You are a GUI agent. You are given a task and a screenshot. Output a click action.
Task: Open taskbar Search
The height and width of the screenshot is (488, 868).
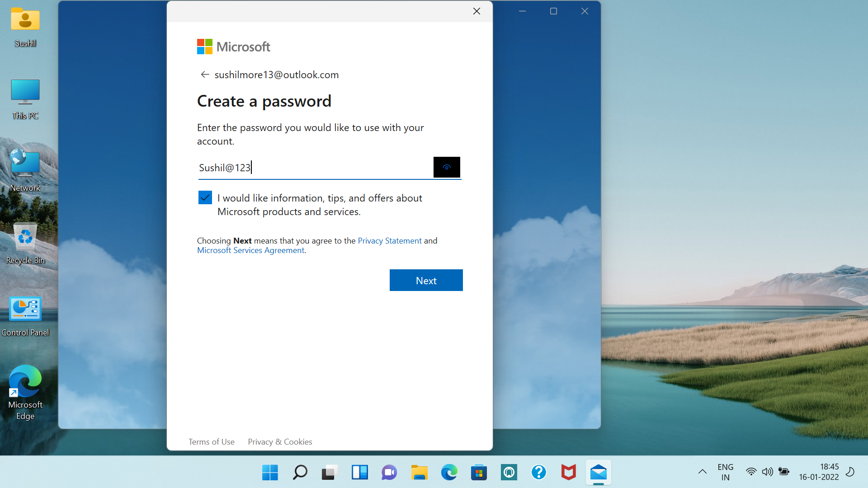point(300,473)
